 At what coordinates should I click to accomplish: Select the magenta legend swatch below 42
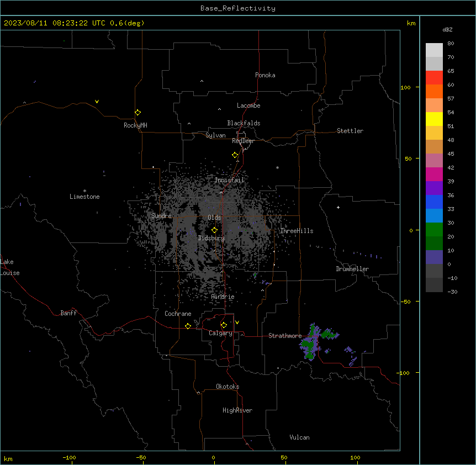[434, 174]
